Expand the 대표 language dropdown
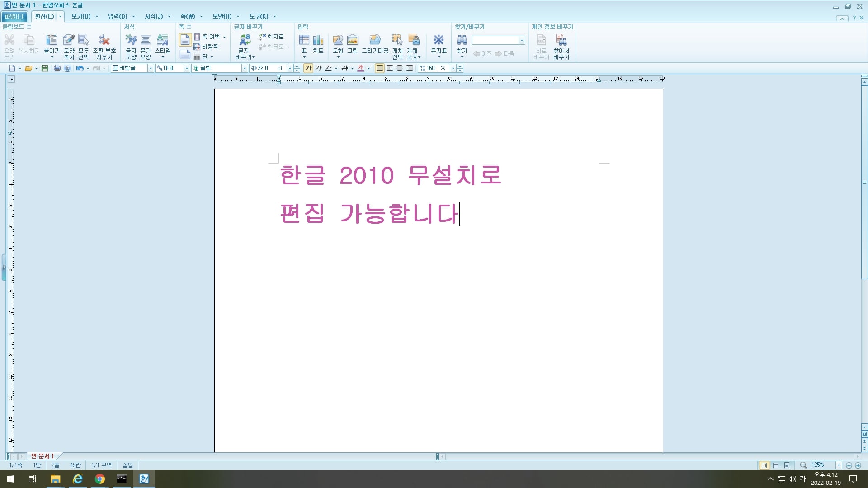 [187, 68]
